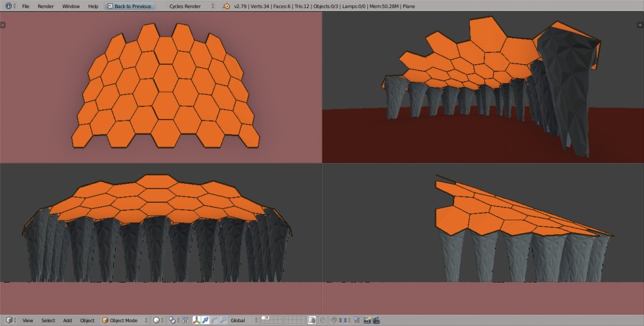644x326 pixels.
Task: Open the viewport shading sphere menu
Action: click(x=158, y=320)
